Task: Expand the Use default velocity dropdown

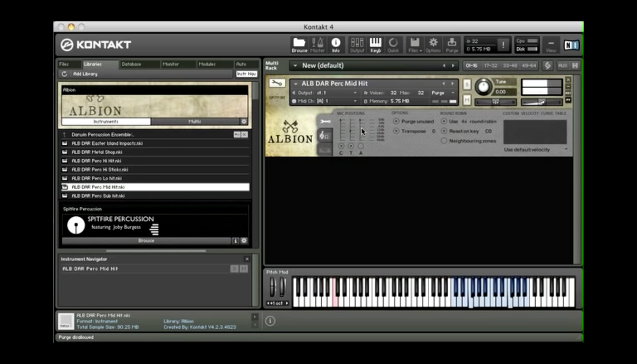Action: pyautogui.click(x=535, y=150)
